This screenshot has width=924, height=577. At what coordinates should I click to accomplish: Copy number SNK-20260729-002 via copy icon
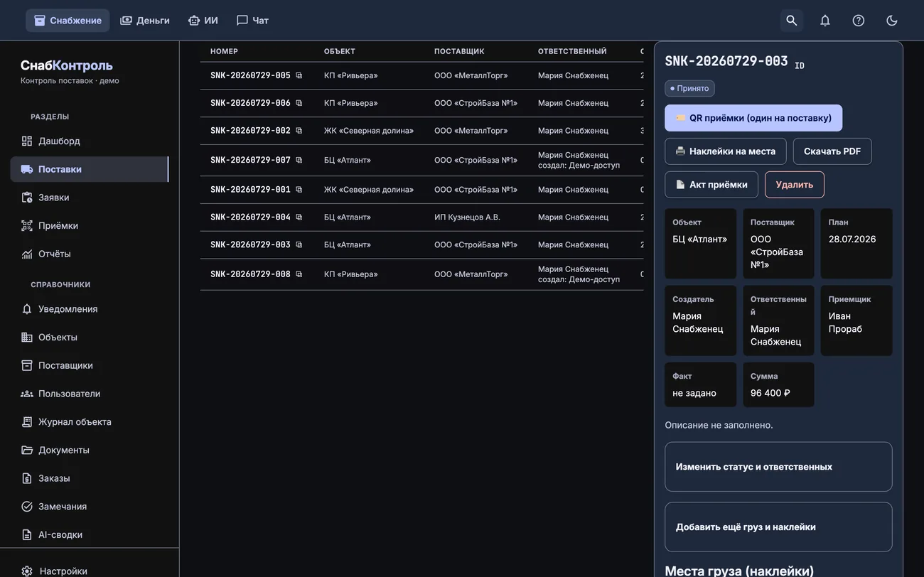[x=299, y=131]
